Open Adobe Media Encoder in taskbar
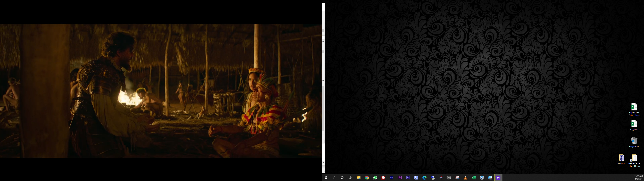The width and height of the screenshot is (644, 181). [x=408, y=178]
